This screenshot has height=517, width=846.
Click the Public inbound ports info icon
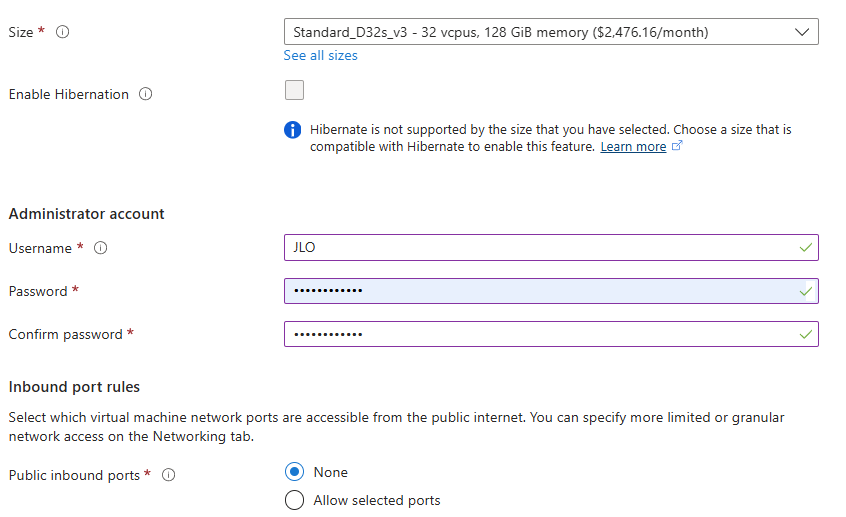point(168,475)
